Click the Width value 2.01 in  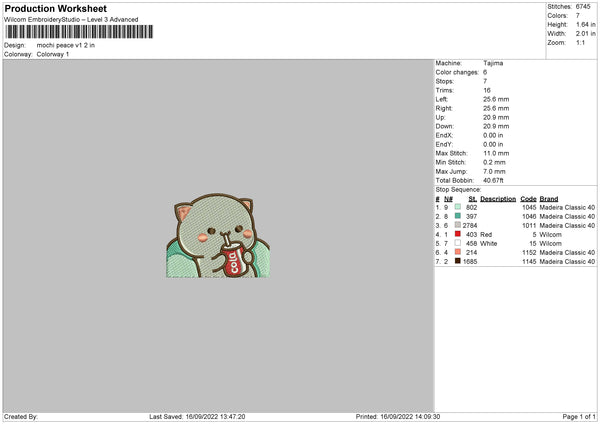pyautogui.click(x=586, y=34)
